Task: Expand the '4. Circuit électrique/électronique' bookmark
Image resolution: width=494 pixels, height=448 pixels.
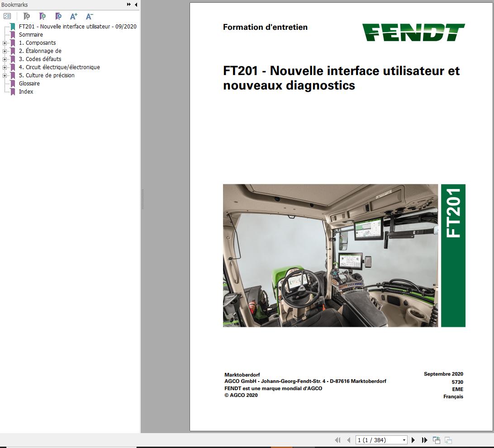Action: (x=5, y=68)
